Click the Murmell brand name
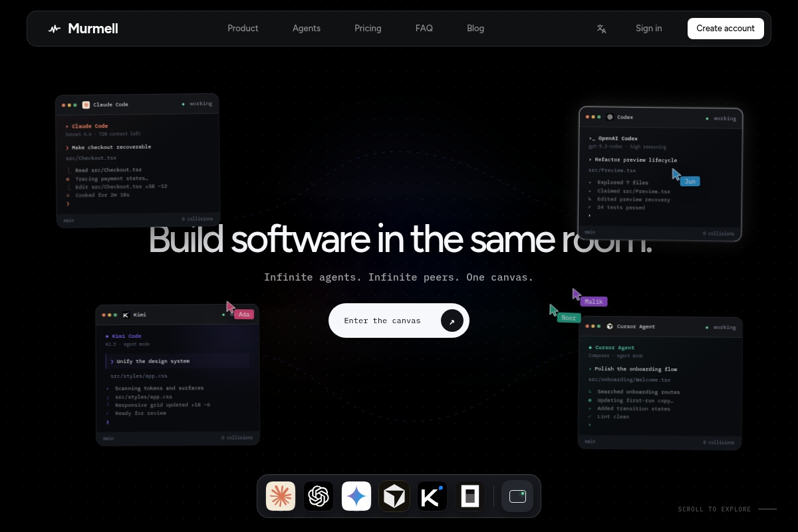 (x=93, y=29)
